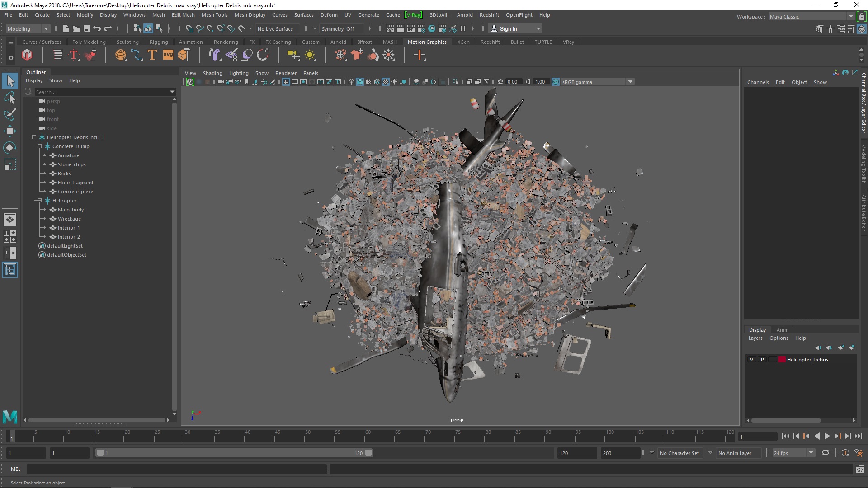Open the 24 fps frame rate dropdown
This screenshot has height=488, width=868.
[x=793, y=453]
